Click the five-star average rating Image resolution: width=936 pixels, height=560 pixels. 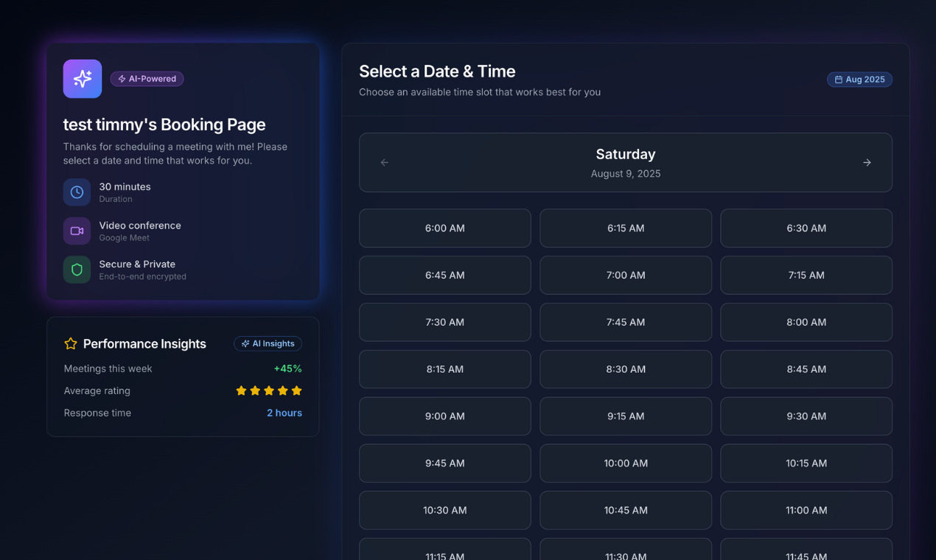(x=268, y=391)
